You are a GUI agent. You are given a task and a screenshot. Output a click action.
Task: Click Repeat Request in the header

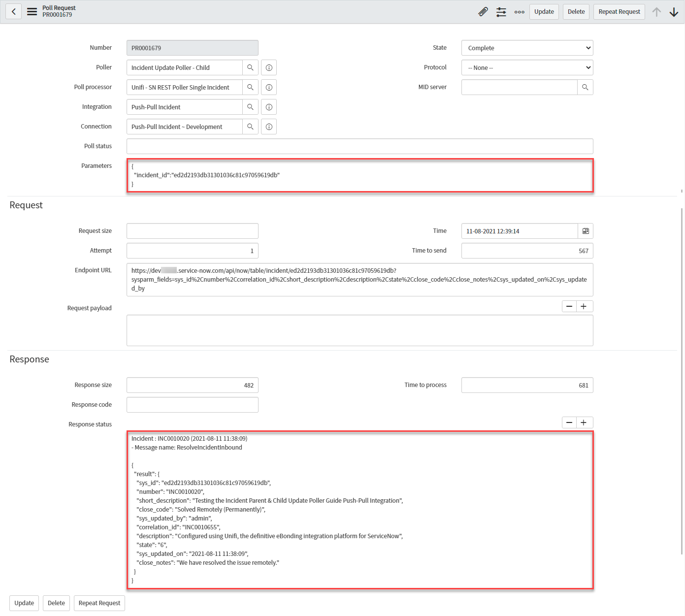click(619, 12)
